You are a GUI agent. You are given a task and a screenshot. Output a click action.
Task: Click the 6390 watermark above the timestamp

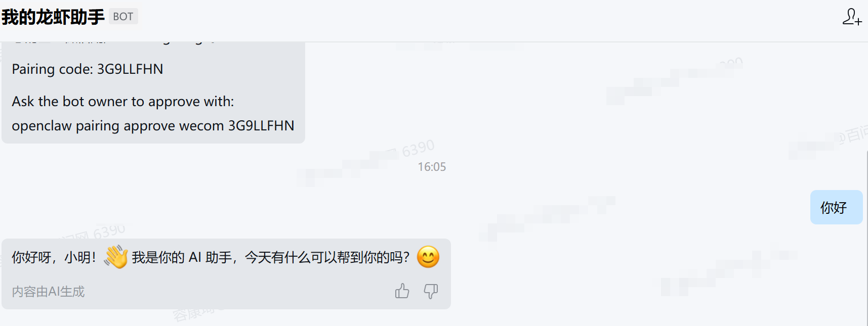pyautogui.click(x=418, y=149)
